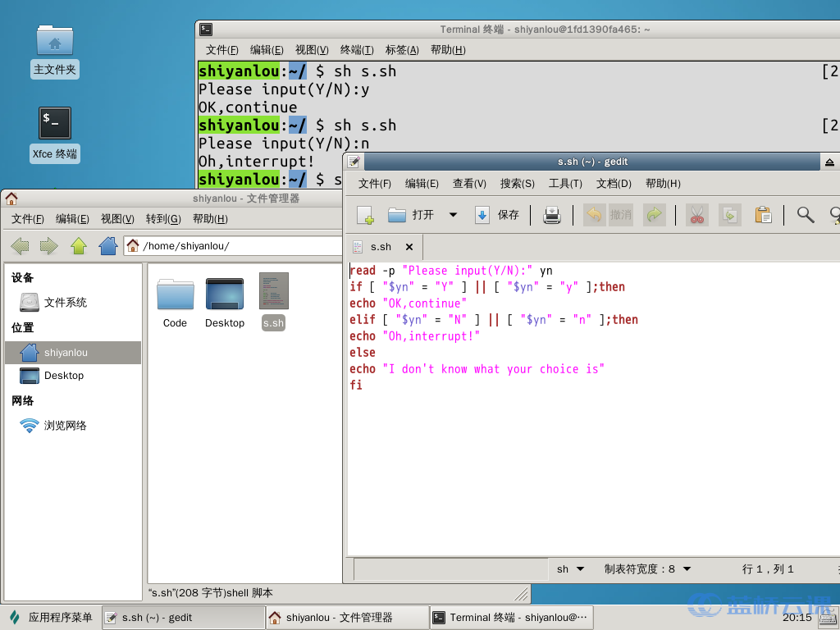
Task: Open the 搜索(S) menu in gedit
Action: click(517, 184)
